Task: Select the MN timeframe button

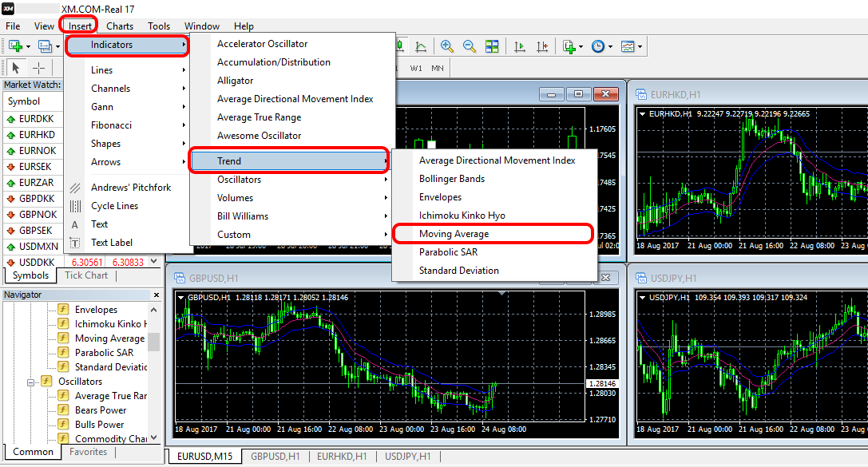Action: [x=438, y=68]
